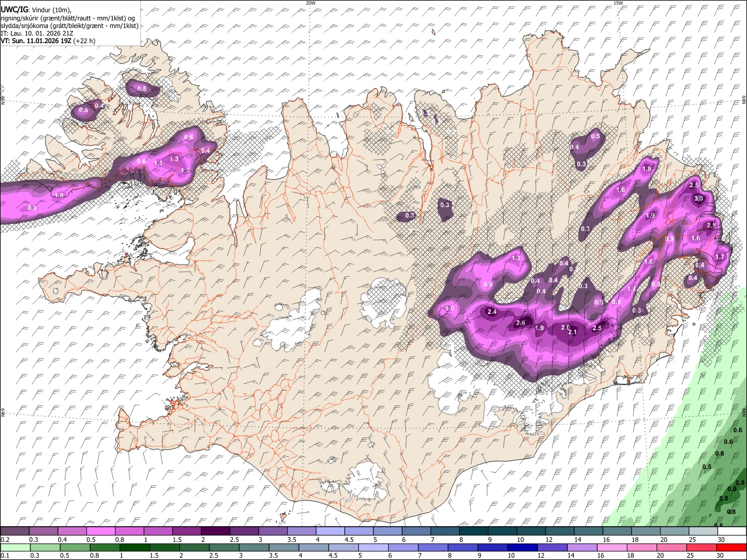Click the 0.2 label in the top legend
The width and height of the screenshot is (747, 560).
tap(5, 540)
